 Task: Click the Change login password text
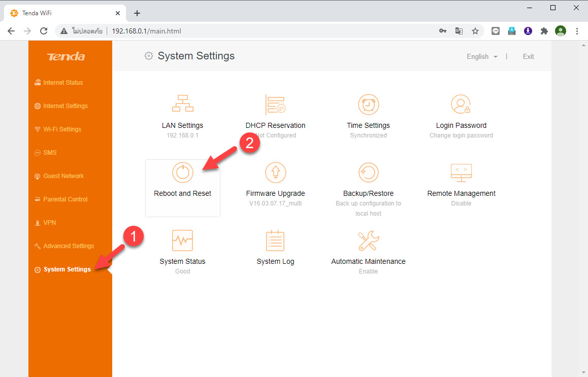(x=461, y=135)
